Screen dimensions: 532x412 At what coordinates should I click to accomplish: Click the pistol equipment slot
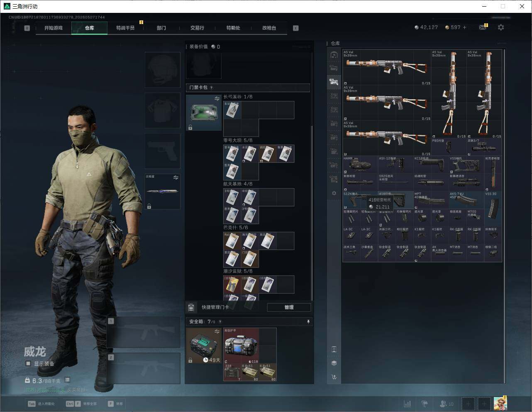tap(162, 151)
